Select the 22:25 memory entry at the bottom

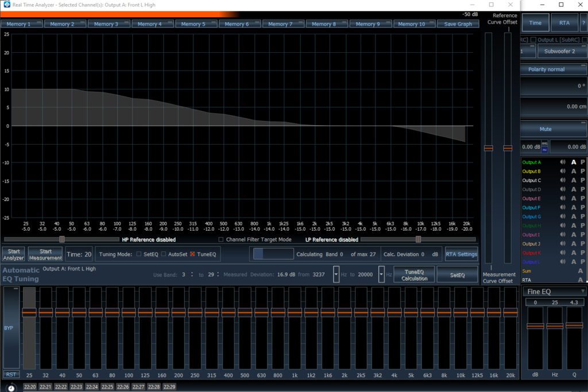(107, 387)
